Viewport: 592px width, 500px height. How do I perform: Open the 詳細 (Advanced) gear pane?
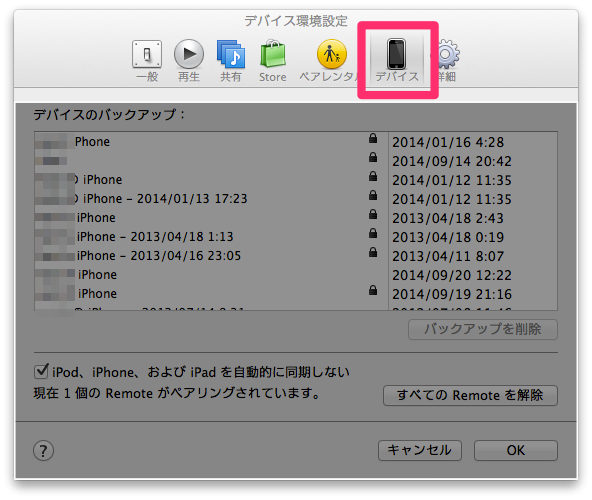pos(447,61)
